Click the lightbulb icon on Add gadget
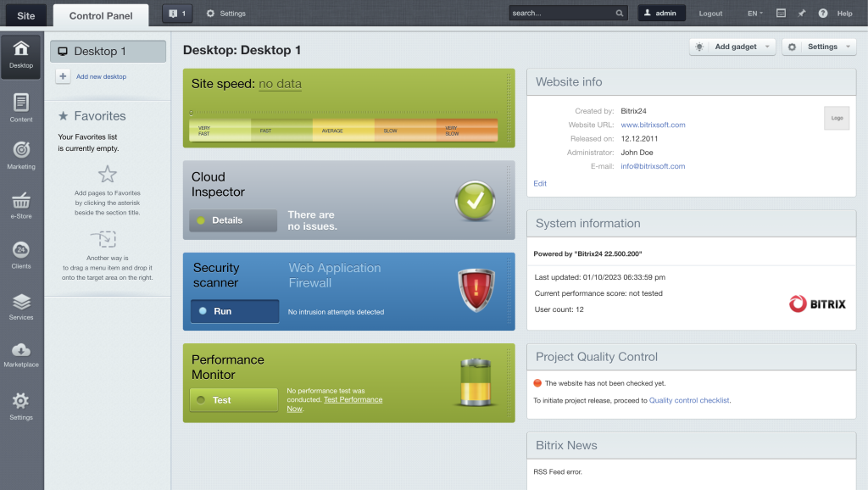The width and height of the screenshot is (868, 490). click(699, 47)
